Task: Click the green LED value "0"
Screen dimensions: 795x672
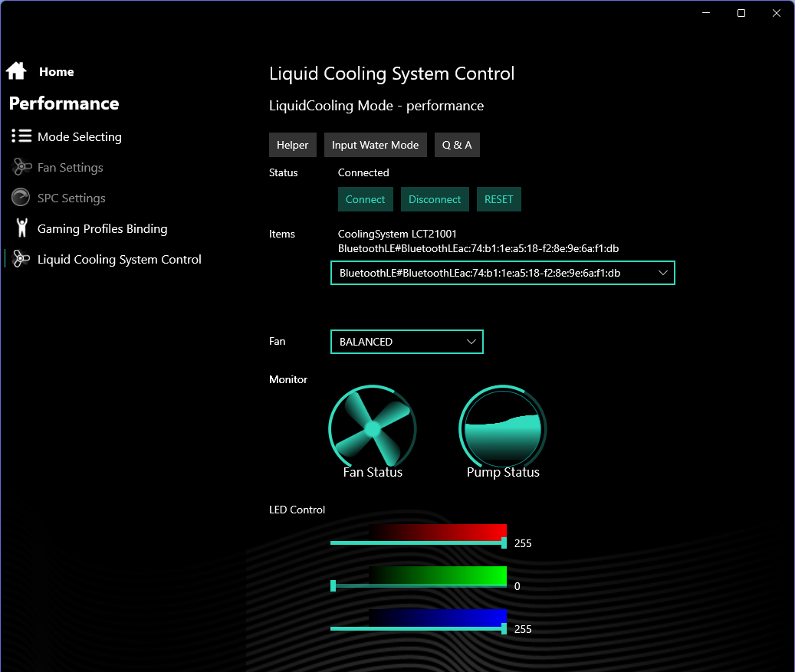Action: [x=517, y=586]
